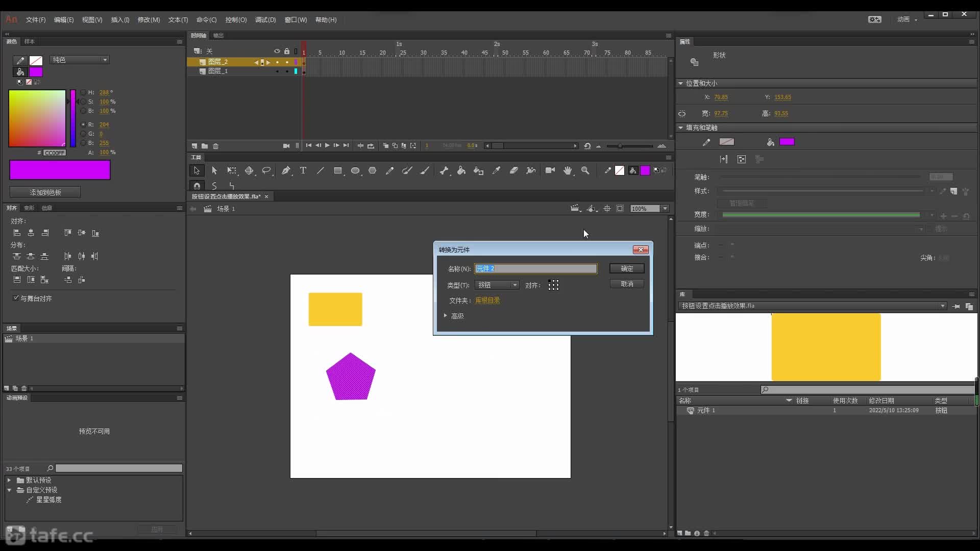
Task: Open the stage zoom 100% dropdown
Action: click(x=665, y=209)
